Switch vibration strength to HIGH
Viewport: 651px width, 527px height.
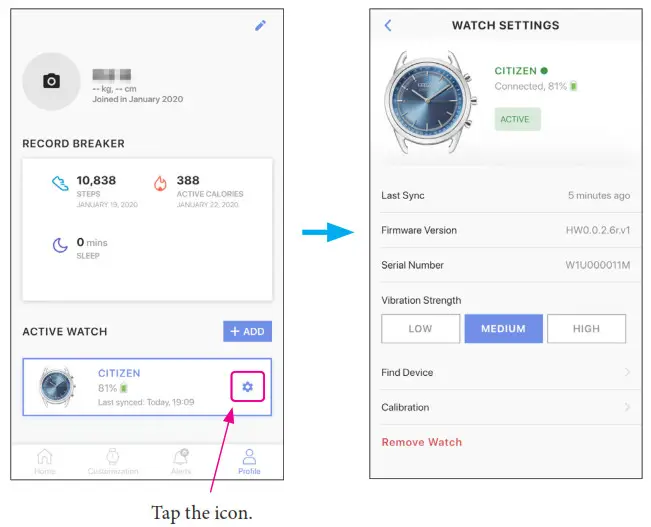(x=586, y=328)
